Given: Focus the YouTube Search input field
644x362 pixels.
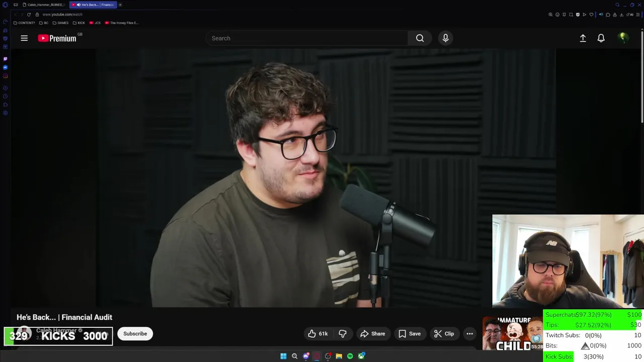Looking at the screenshot, I should click(307, 38).
